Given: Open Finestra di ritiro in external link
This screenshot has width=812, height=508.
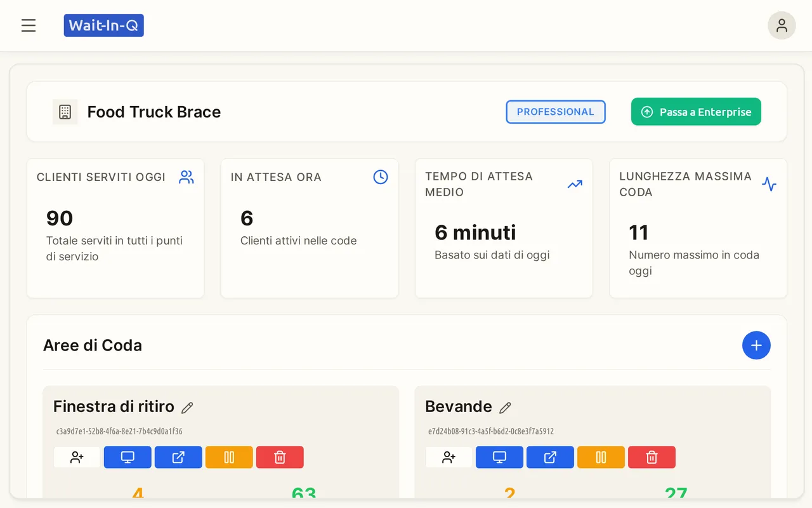Looking at the screenshot, I should click(178, 457).
